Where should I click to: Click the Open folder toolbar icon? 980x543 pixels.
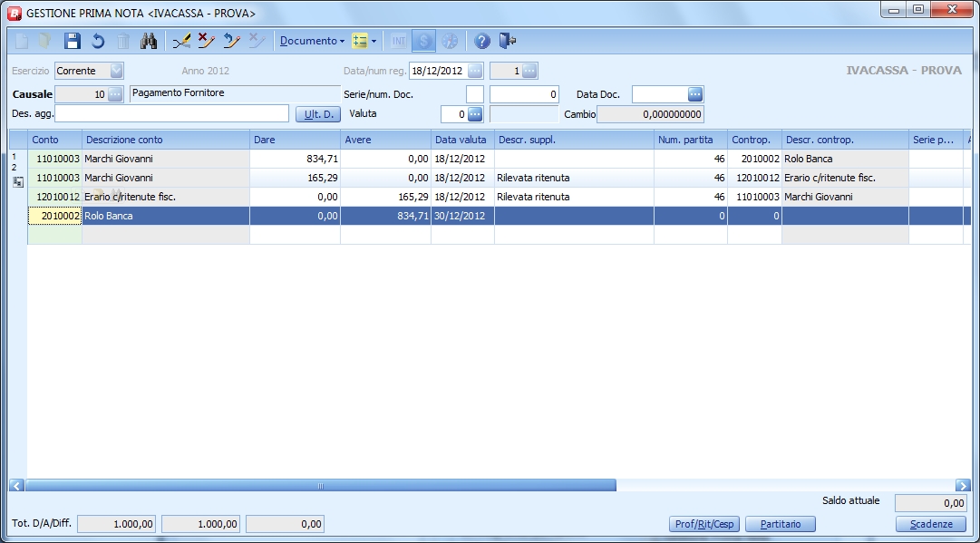tap(45, 41)
